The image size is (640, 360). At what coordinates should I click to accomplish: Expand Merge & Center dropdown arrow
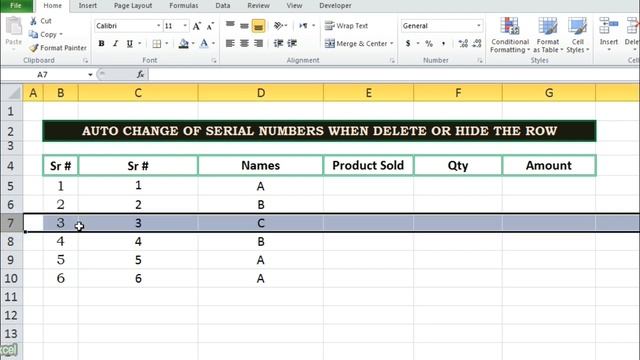tap(392, 43)
